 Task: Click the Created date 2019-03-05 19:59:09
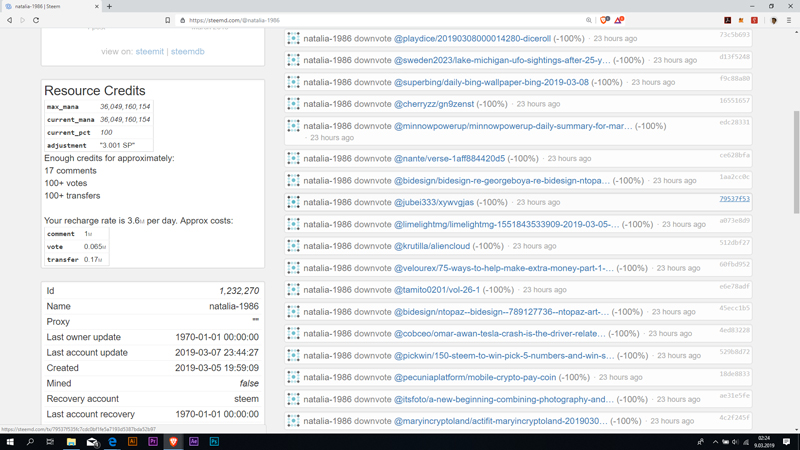click(217, 368)
